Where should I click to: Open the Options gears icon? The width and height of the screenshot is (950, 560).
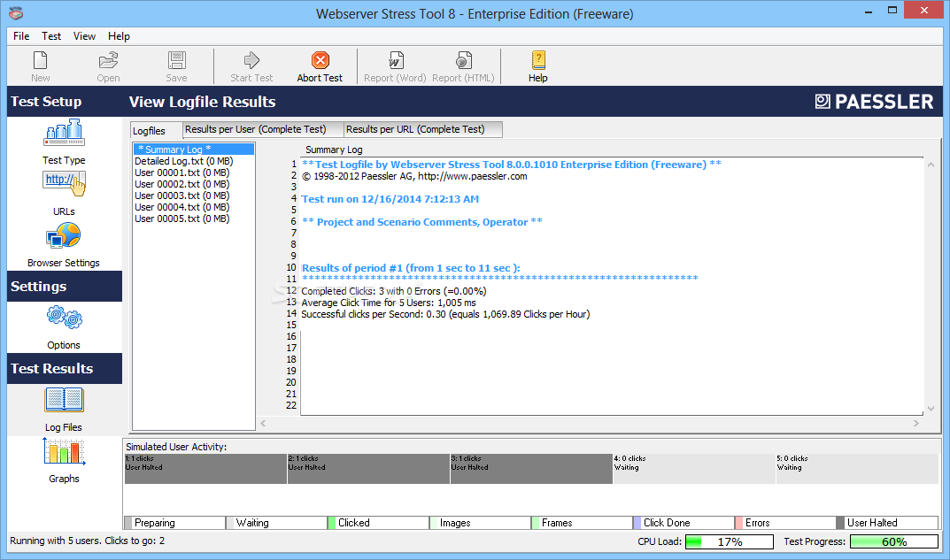[x=64, y=318]
